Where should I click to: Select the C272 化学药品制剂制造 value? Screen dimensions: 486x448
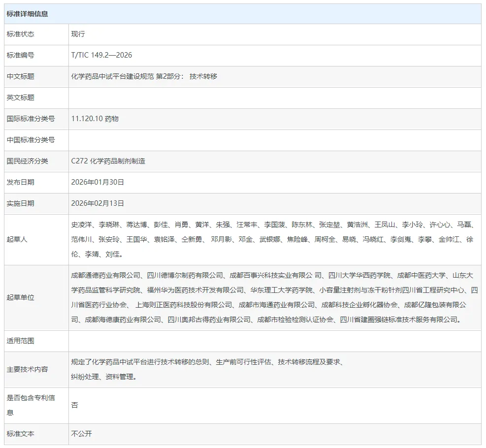click(x=108, y=161)
